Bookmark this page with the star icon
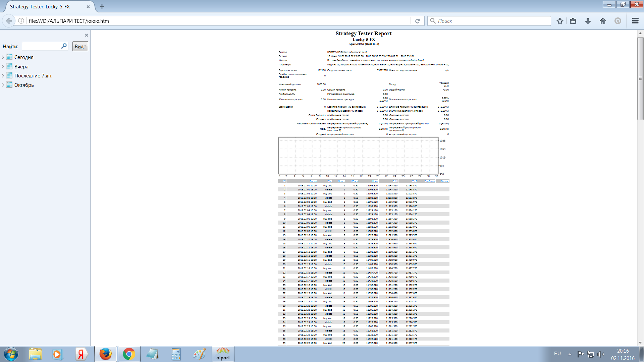This screenshot has width=644, height=362. pos(560,21)
